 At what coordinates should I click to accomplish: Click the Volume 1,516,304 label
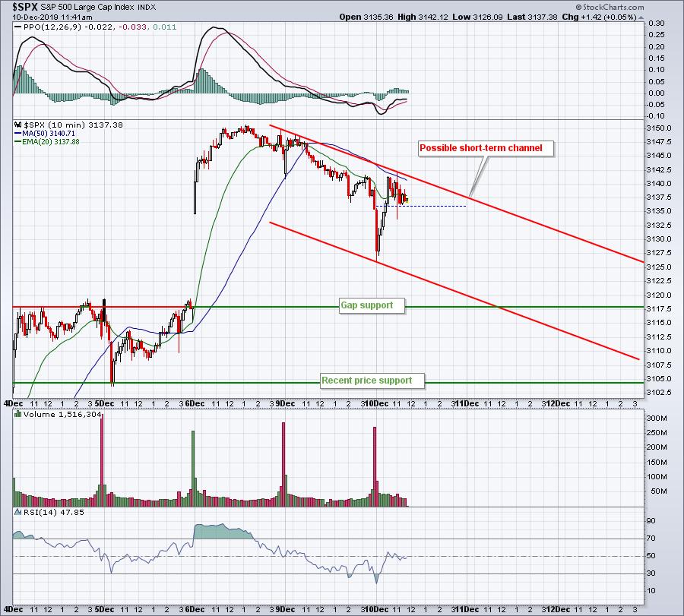pos(62,414)
